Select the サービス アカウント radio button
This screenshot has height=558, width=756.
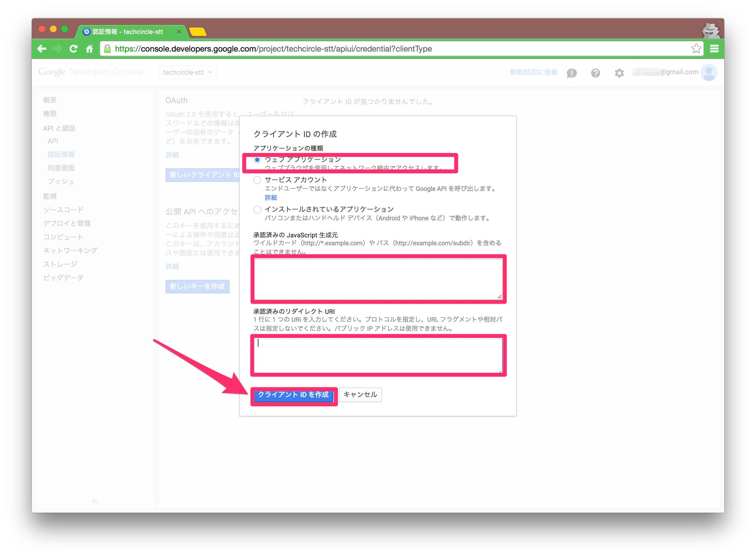257,180
